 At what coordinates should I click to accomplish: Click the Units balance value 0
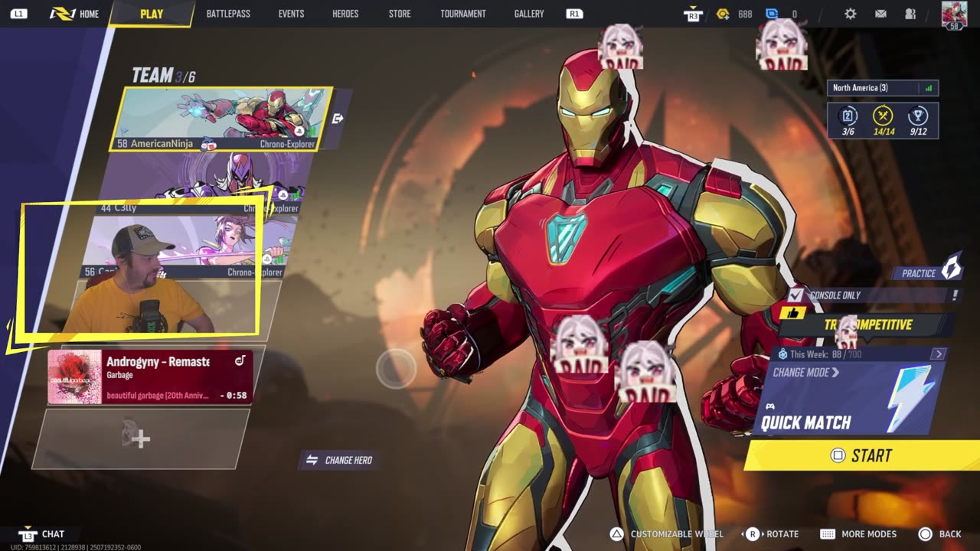pyautogui.click(x=794, y=14)
